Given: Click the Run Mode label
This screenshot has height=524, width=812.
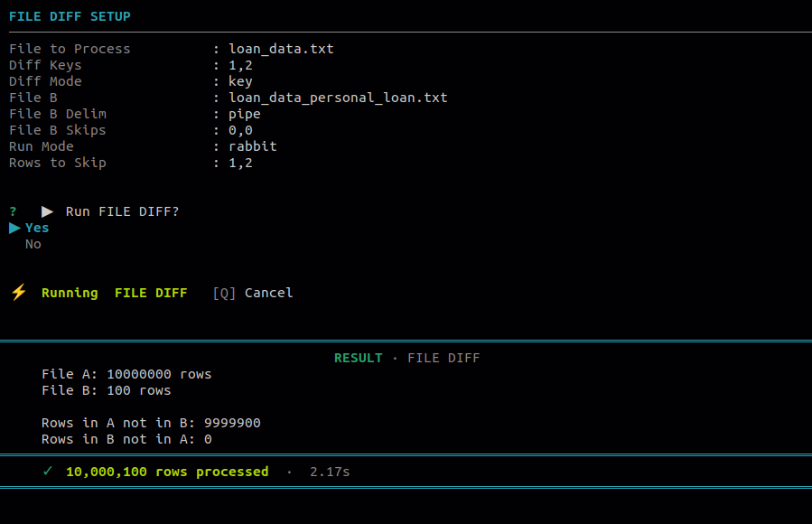Looking at the screenshot, I should 42,146.
